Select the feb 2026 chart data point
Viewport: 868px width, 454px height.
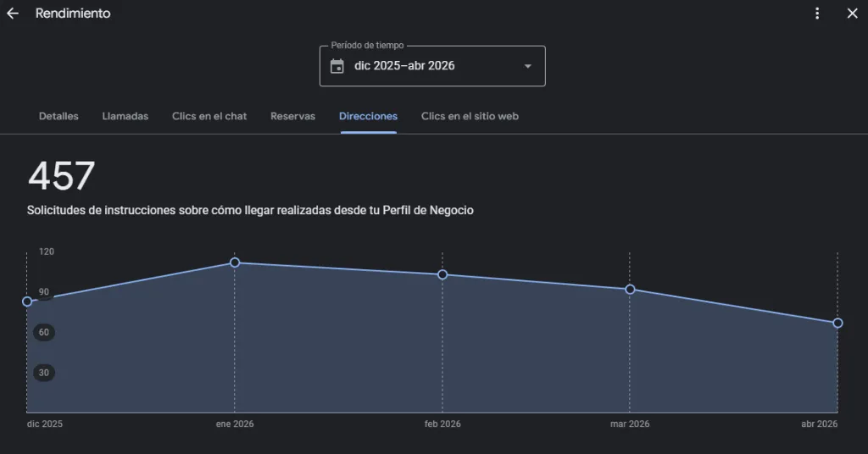[442, 274]
